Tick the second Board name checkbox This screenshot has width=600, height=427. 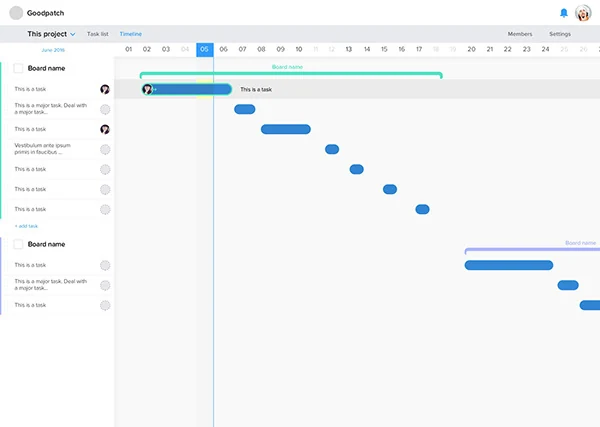[18, 244]
